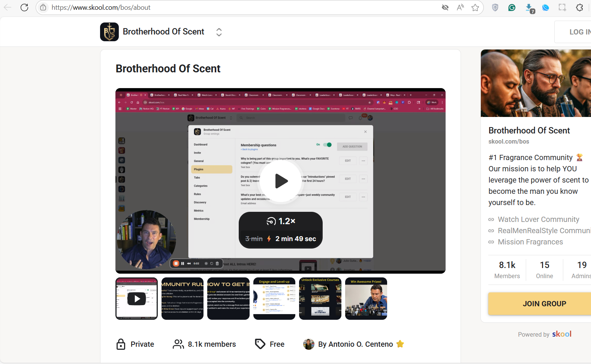Click the skool.com address bar URL
The image size is (591, 364).
101,7
